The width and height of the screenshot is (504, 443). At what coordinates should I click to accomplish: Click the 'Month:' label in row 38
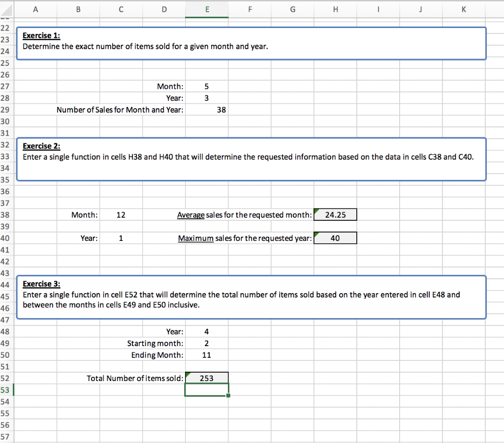[85, 215]
